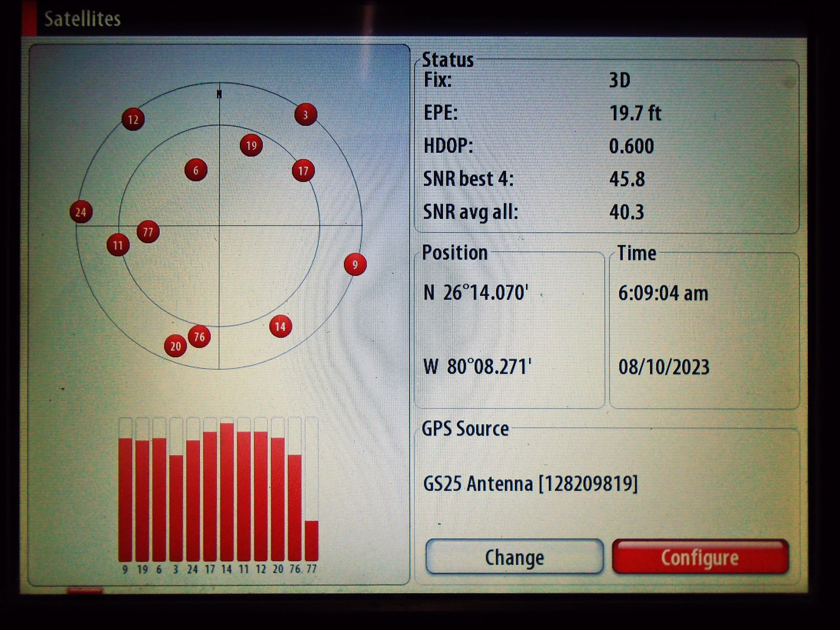
Task: Tap satellite 9 on plot edge
Action: point(355,264)
